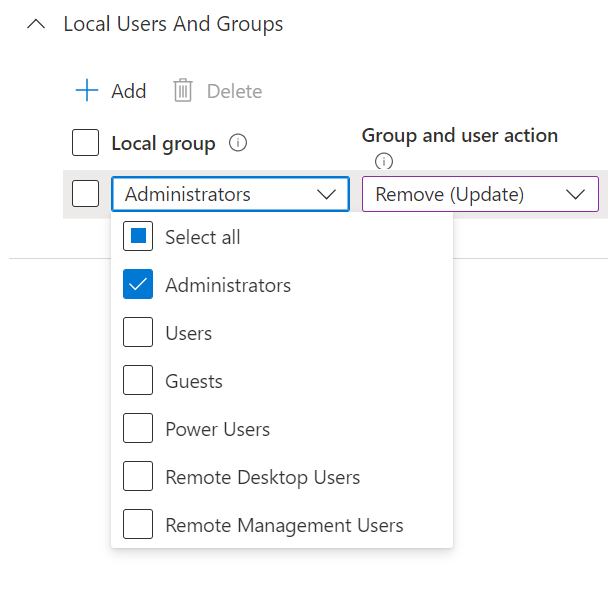Tick the header checkbox beside Local group
Image resolution: width=608 pixels, height=598 pixels.
coord(86,143)
